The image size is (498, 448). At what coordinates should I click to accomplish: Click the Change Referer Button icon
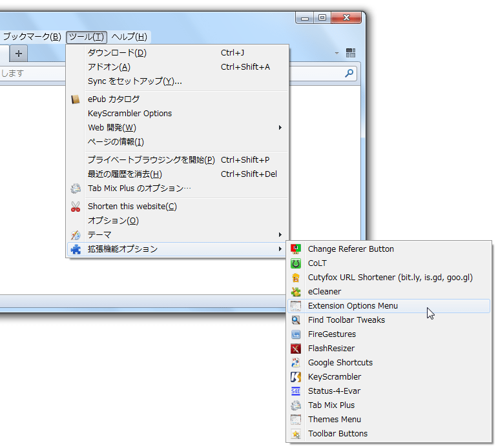click(x=296, y=249)
